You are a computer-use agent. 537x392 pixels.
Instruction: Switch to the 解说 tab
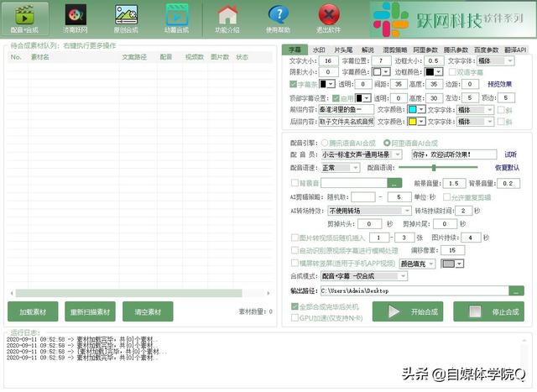coord(368,50)
